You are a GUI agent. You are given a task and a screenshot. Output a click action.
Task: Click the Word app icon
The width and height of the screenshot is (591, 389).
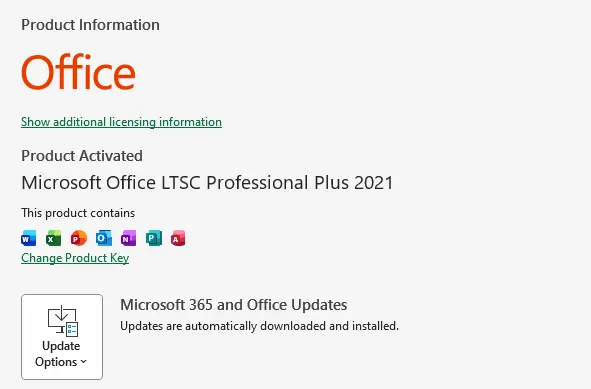(29, 238)
